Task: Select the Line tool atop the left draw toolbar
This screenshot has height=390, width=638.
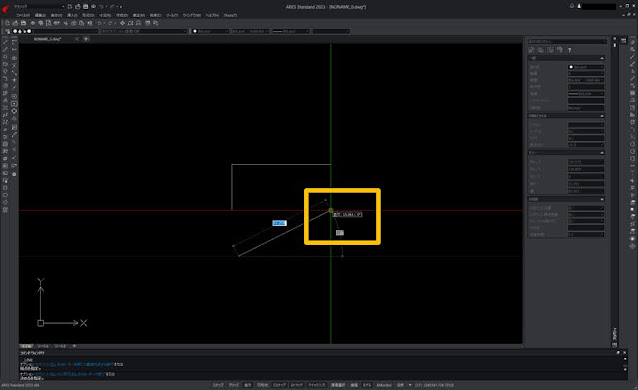Action: [x=5, y=42]
